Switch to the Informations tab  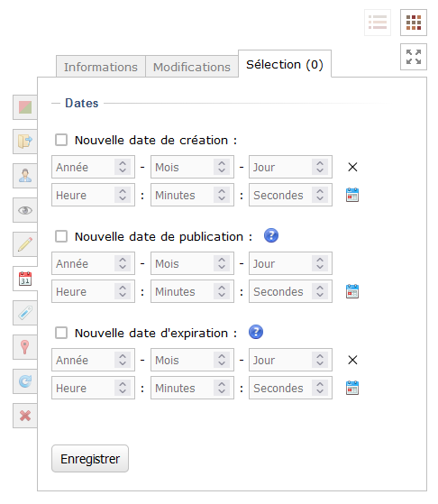101,67
